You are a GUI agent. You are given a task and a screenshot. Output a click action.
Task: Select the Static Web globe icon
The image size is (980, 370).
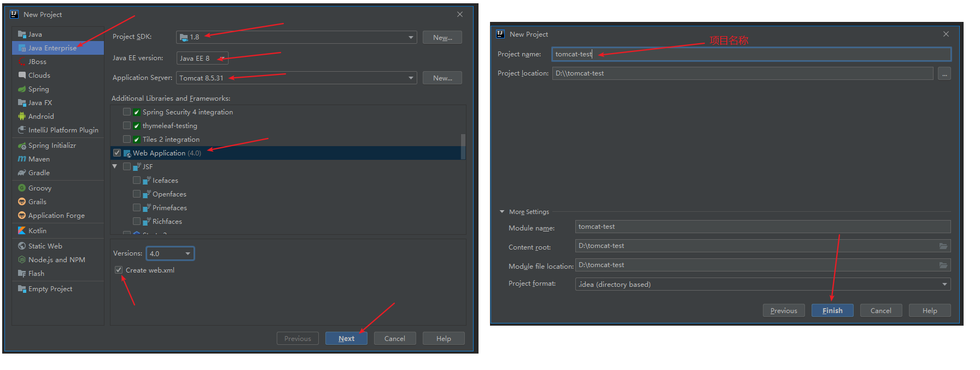[22, 246]
